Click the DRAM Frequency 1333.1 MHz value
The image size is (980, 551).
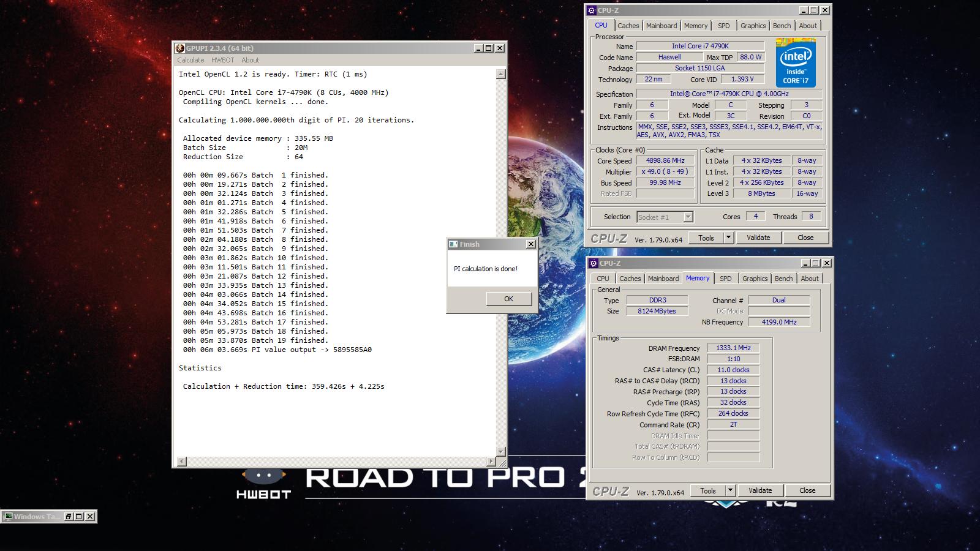pos(733,348)
